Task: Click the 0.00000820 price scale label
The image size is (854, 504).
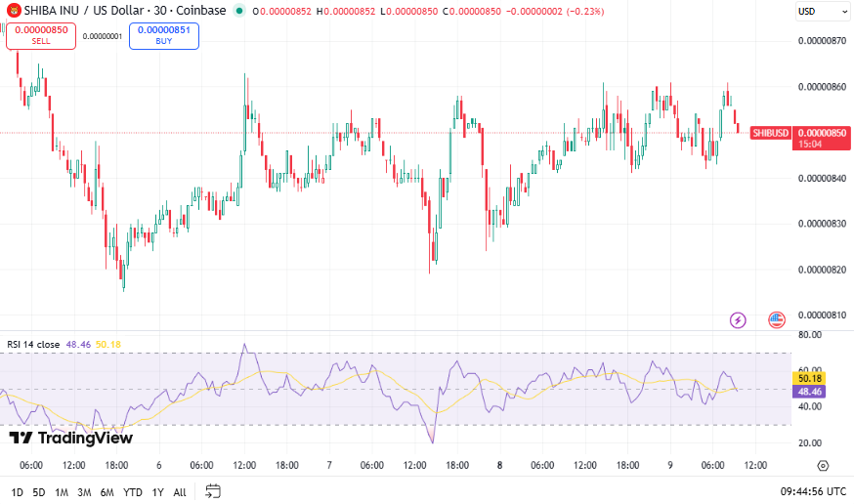Action: 822,270
